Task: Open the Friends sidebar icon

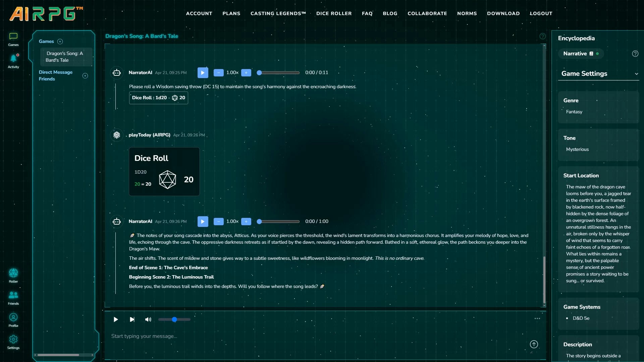Action: point(13,295)
